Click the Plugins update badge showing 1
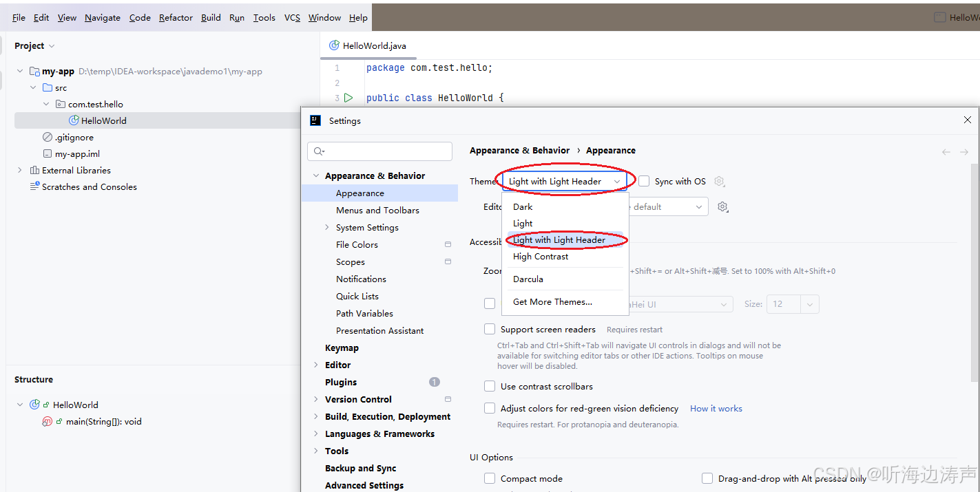This screenshot has height=492, width=980. click(435, 382)
